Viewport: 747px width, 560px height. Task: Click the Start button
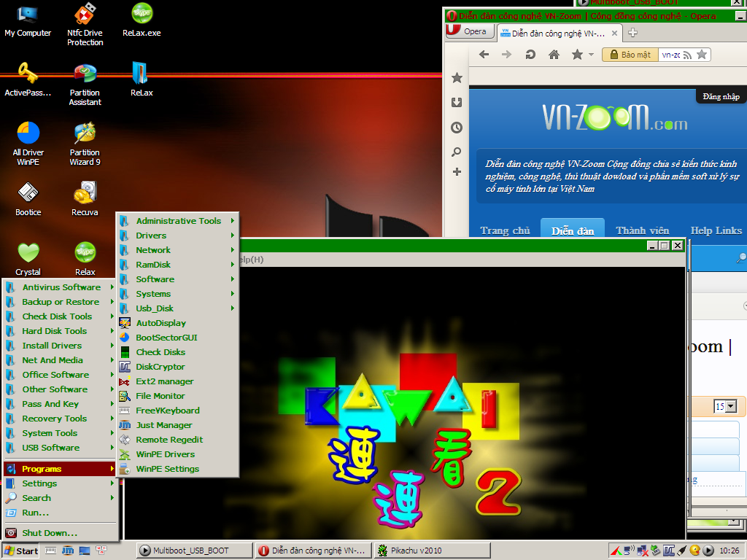pos(20,551)
